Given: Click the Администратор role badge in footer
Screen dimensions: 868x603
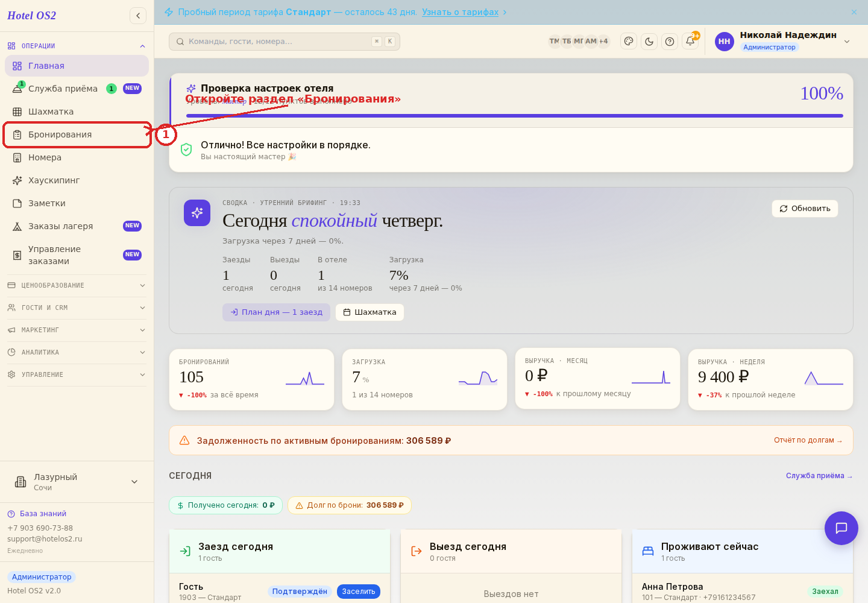Looking at the screenshot, I should [42, 577].
